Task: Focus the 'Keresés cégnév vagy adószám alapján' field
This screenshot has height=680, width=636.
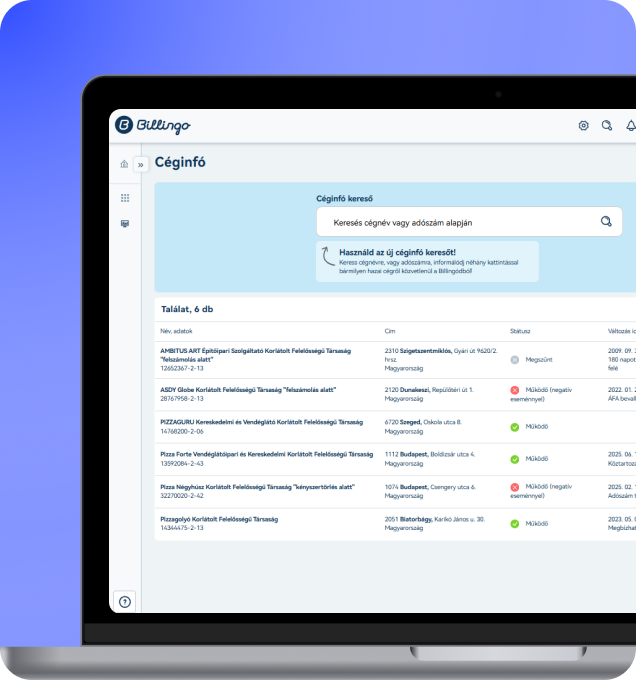Action: point(469,222)
